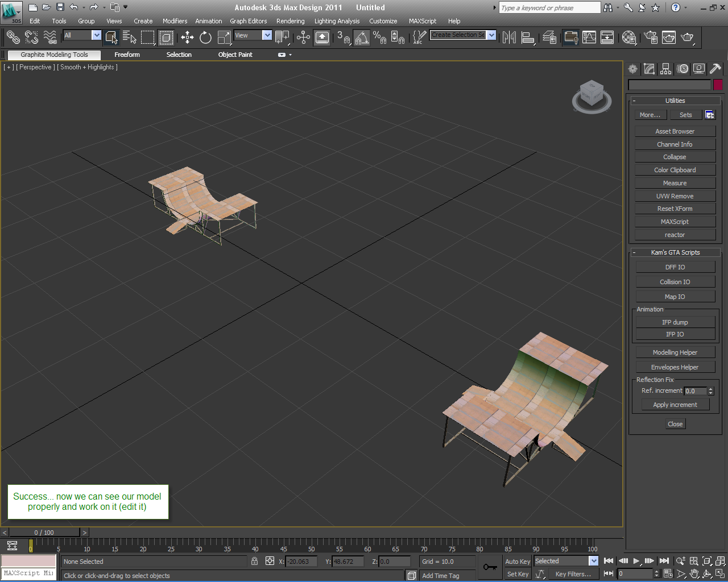Switch to the Hierarchy command panel tab
This screenshot has height=582, width=728.
(x=665, y=69)
